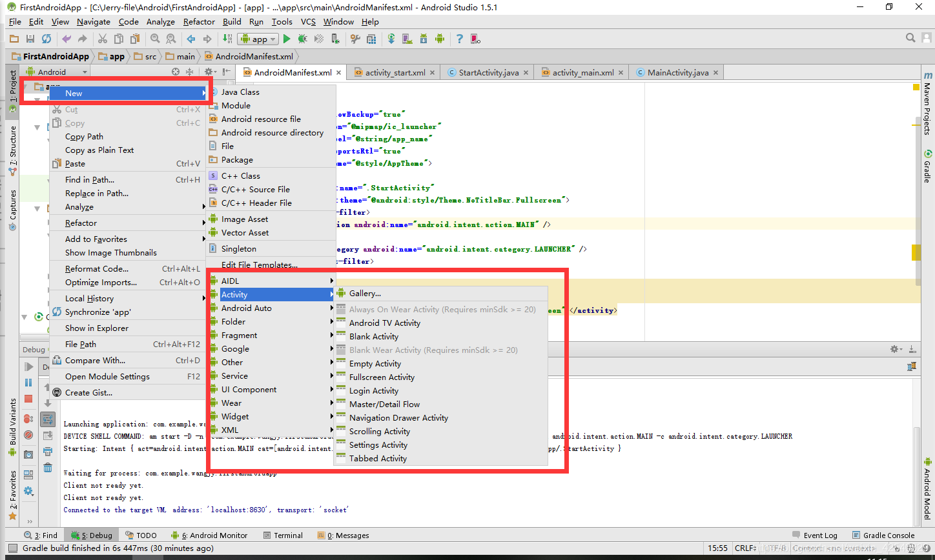Expand the Analyze context submenu
The width and height of the screenshot is (935, 560).
[128, 206]
